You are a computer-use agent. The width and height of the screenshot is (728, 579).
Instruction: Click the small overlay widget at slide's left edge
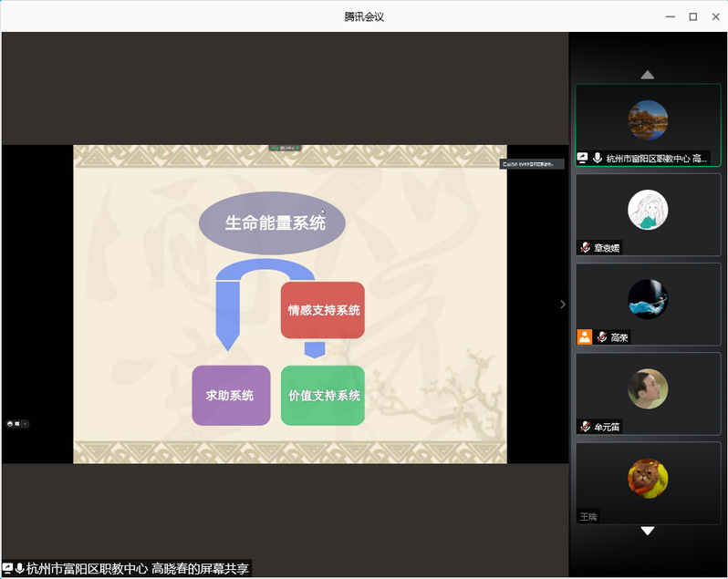pyautogui.click(x=17, y=423)
